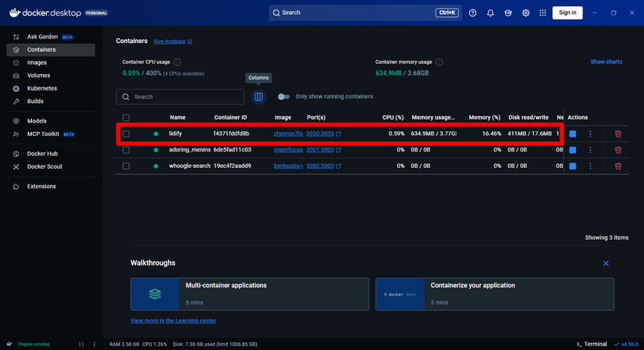Viewport: 644px width, 350px height.
Task: Stop the whoogle-search container
Action: point(572,166)
